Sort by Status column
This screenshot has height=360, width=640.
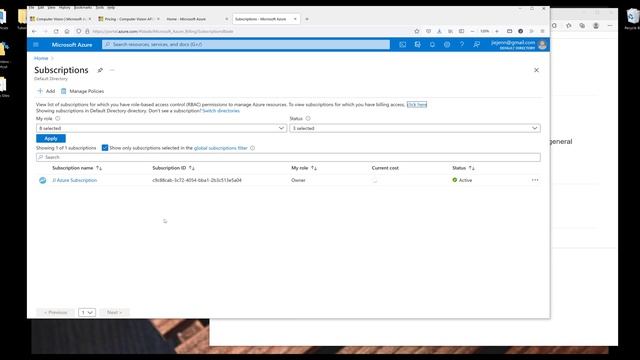(463, 168)
